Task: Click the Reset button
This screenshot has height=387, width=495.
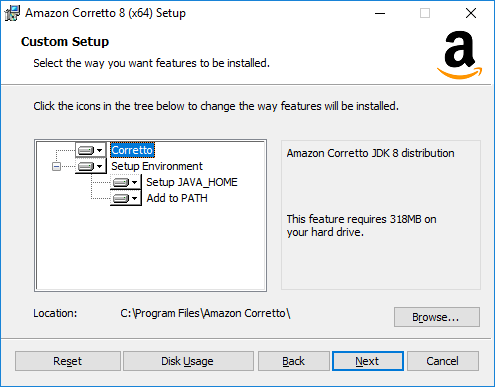Action: (x=68, y=361)
